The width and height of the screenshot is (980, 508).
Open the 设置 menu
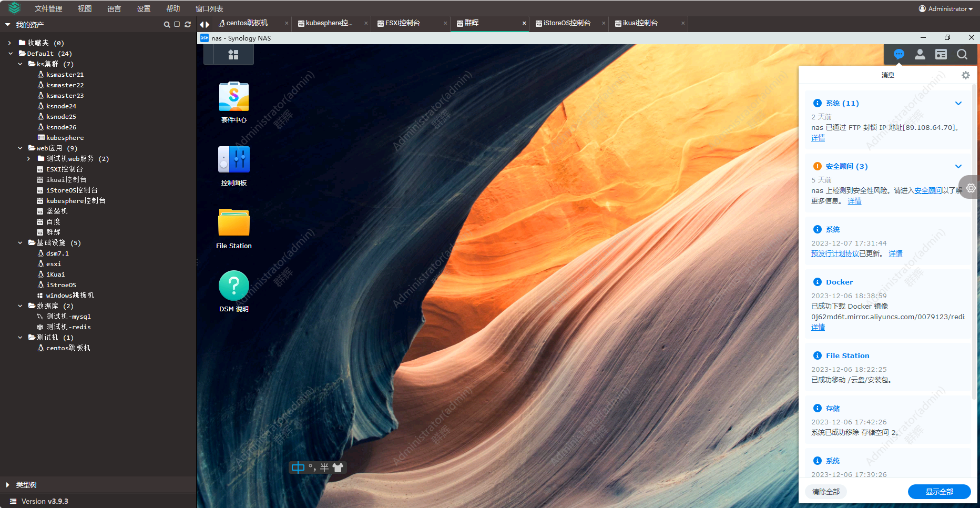(x=144, y=9)
